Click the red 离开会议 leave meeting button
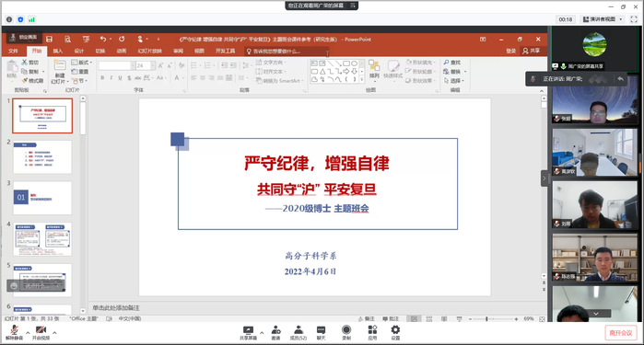Screen dimensions: 644x345 tap(621, 333)
